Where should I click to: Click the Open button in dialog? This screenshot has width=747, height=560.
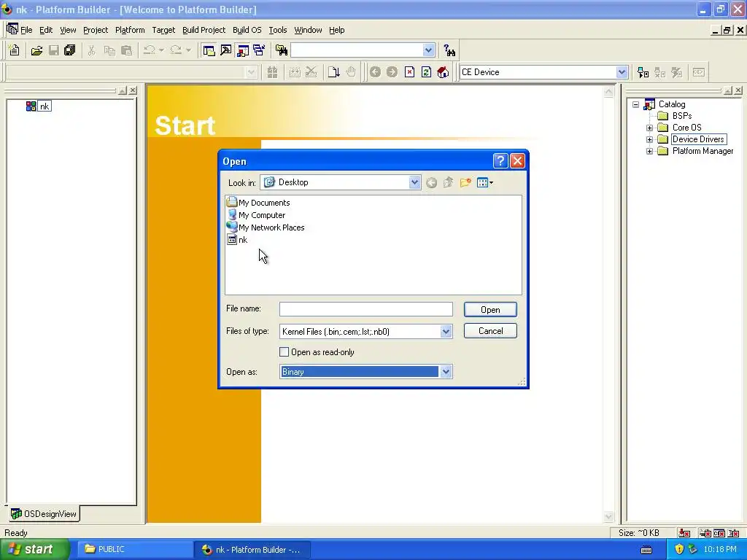point(490,309)
